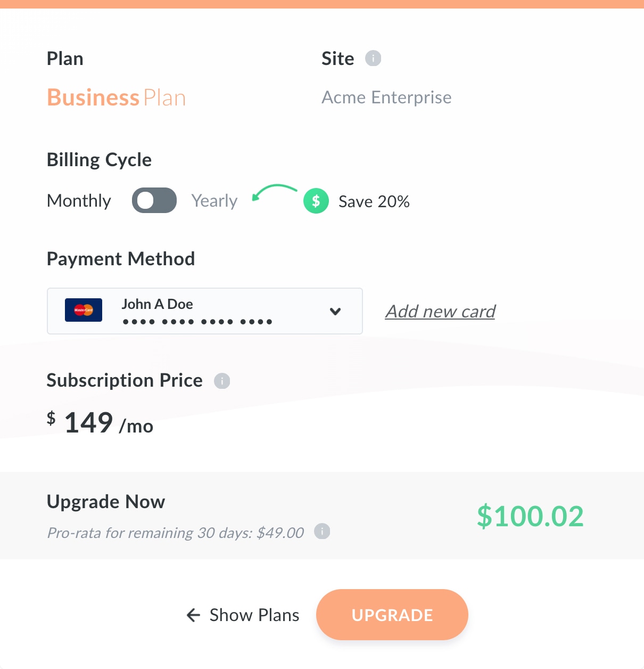Click the info icon next to Site

coord(373,58)
